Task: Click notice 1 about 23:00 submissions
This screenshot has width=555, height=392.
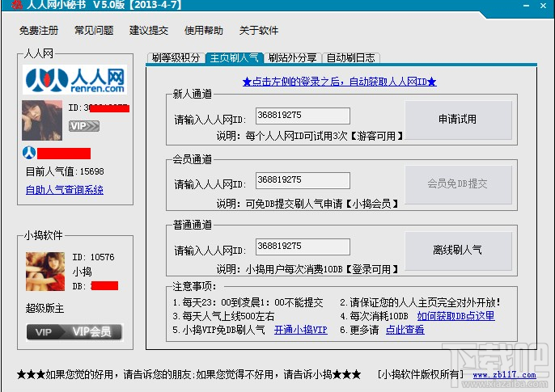Action: [248, 302]
